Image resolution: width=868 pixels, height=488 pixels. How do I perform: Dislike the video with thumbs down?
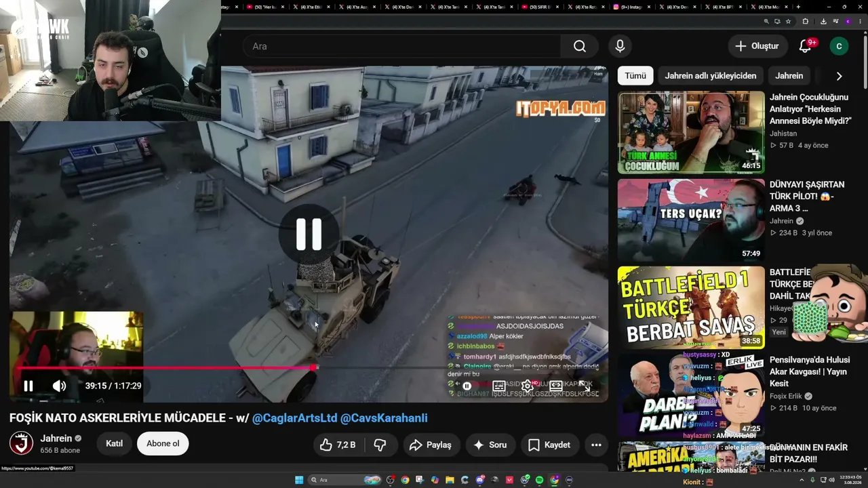380,445
